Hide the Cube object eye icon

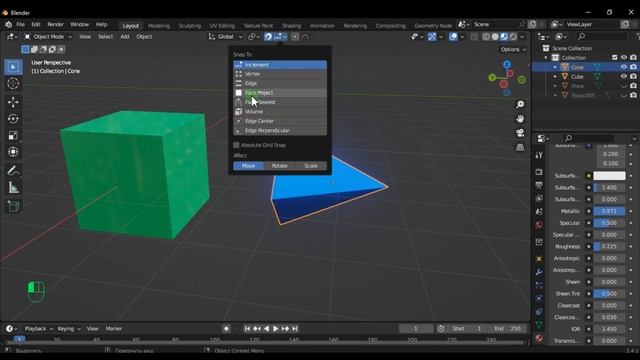(x=624, y=76)
